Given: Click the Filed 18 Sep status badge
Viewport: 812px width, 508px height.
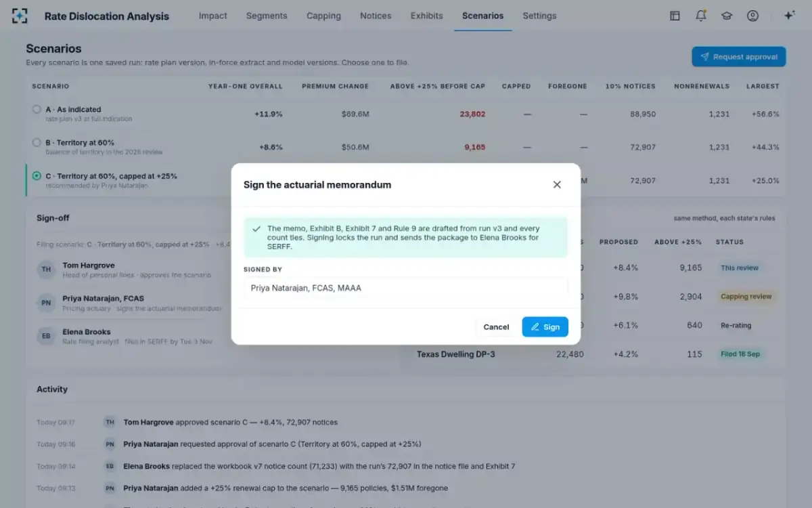Looking at the screenshot, I should pyautogui.click(x=740, y=354).
